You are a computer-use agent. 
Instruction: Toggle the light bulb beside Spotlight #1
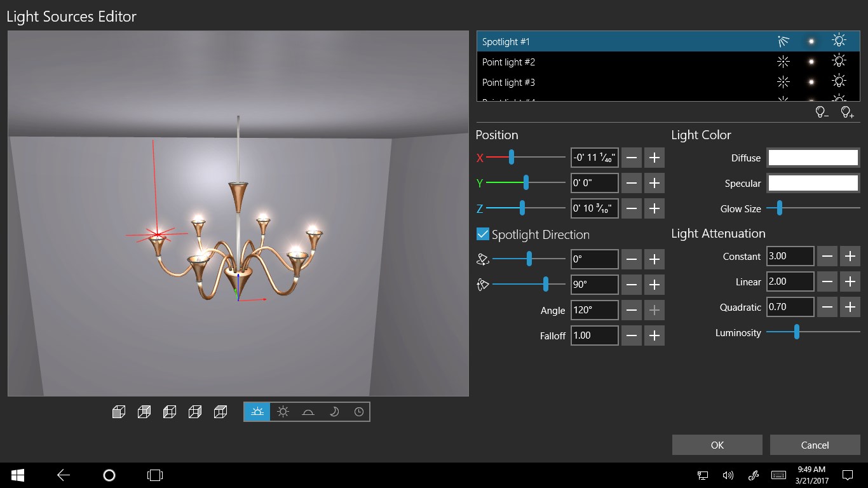pos(839,40)
